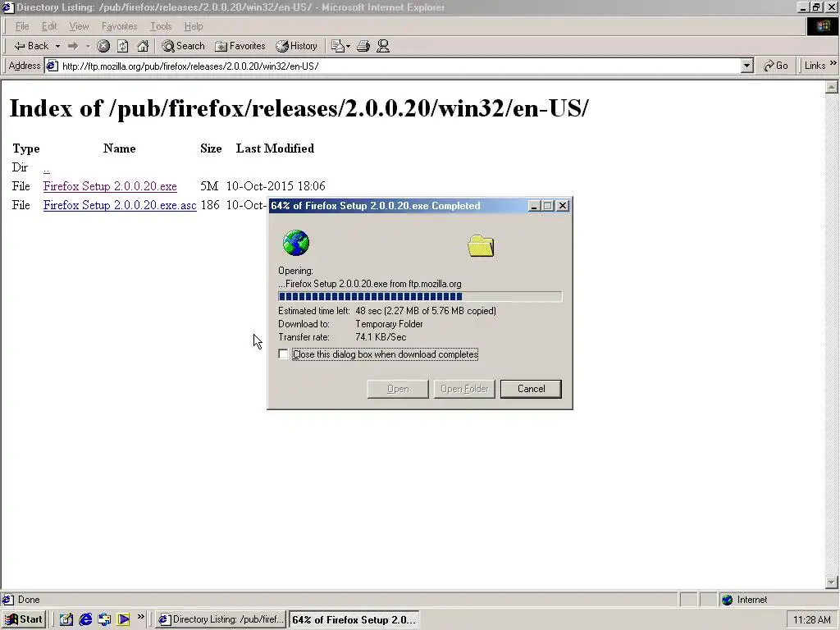
Task: Click the IE icon in title bar
Action: tap(7, 7)
